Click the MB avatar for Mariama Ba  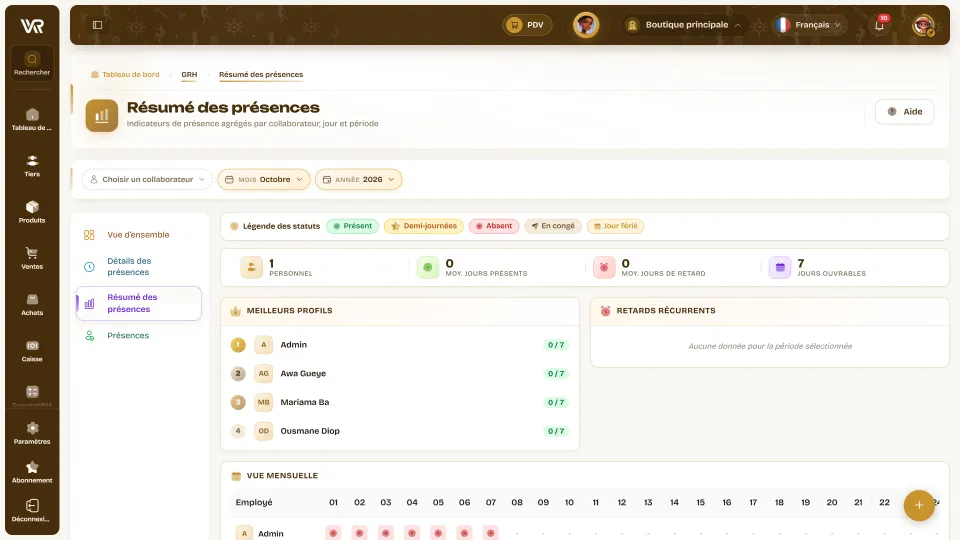[263, 402]
